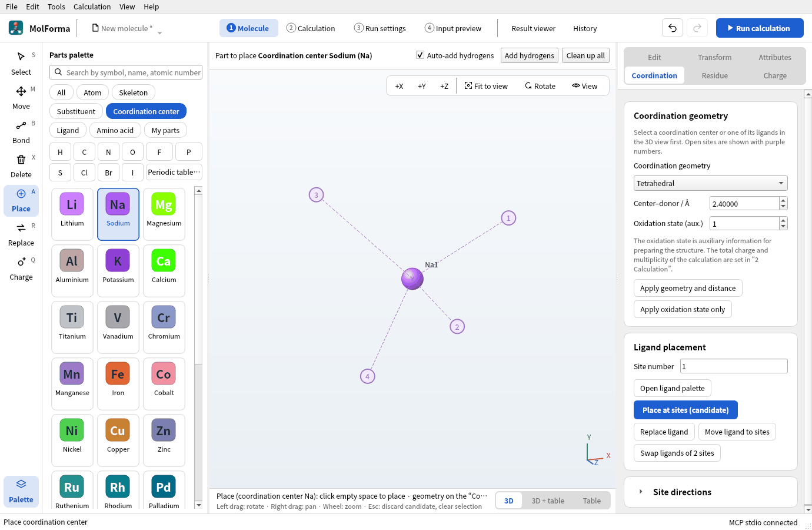Uncheck Auto-add hydrogens checkbox
This screenshot has width=812, height=530.
(x=420, y=55)
